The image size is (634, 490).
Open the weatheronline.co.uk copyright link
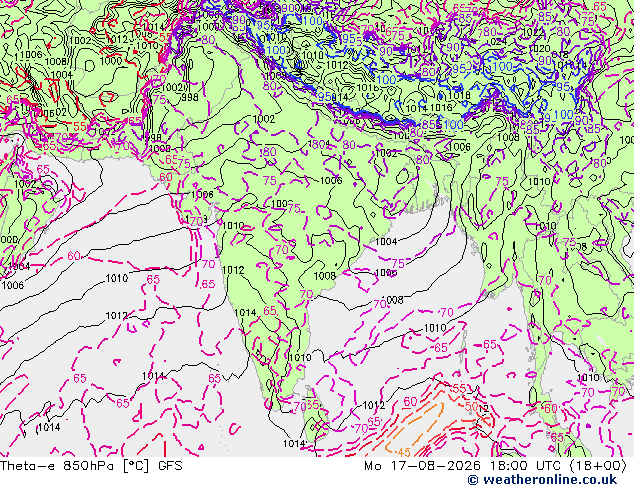point(542,480)
